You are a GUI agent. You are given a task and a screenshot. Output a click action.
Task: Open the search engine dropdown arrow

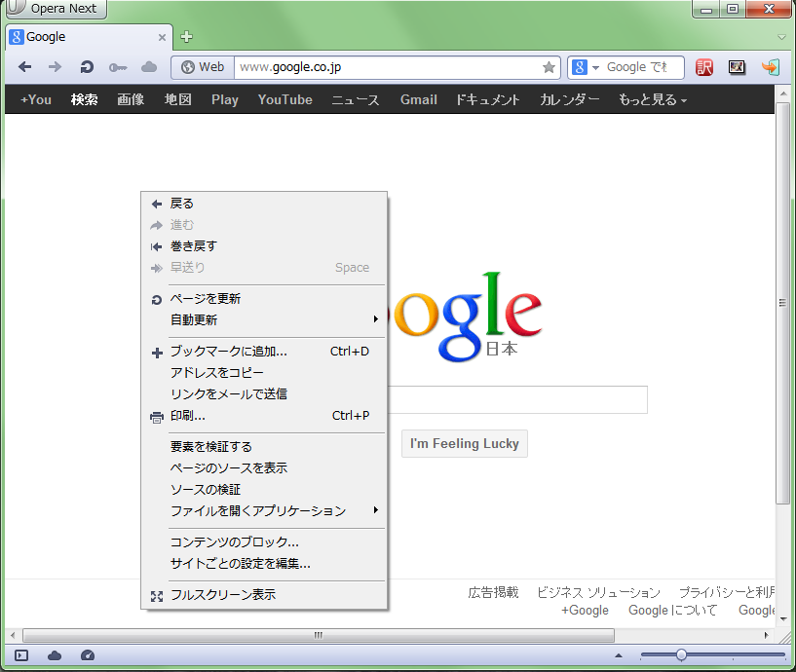pos(595,67)
